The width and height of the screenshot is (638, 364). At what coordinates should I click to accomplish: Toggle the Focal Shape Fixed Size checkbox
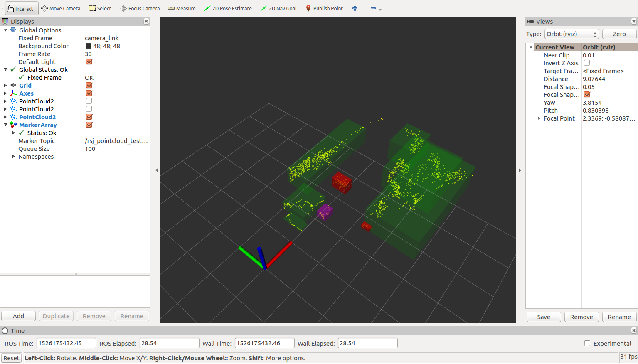click(587, 94)
